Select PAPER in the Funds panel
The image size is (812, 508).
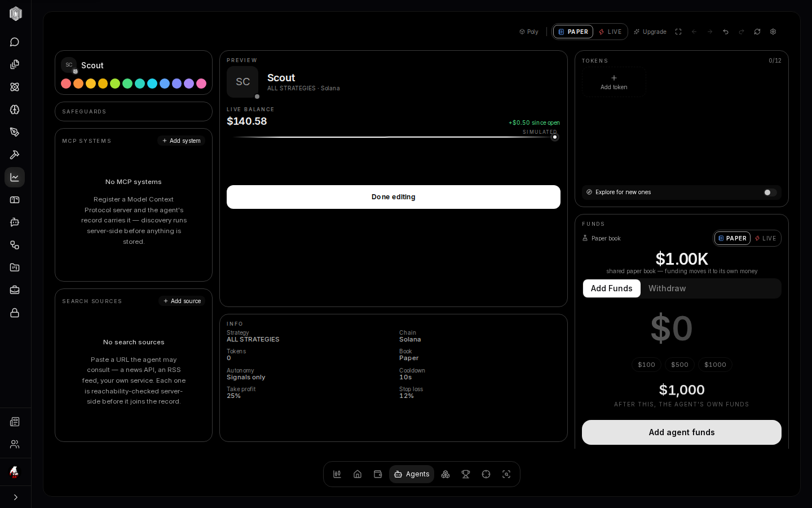click(x=732, y=238)
